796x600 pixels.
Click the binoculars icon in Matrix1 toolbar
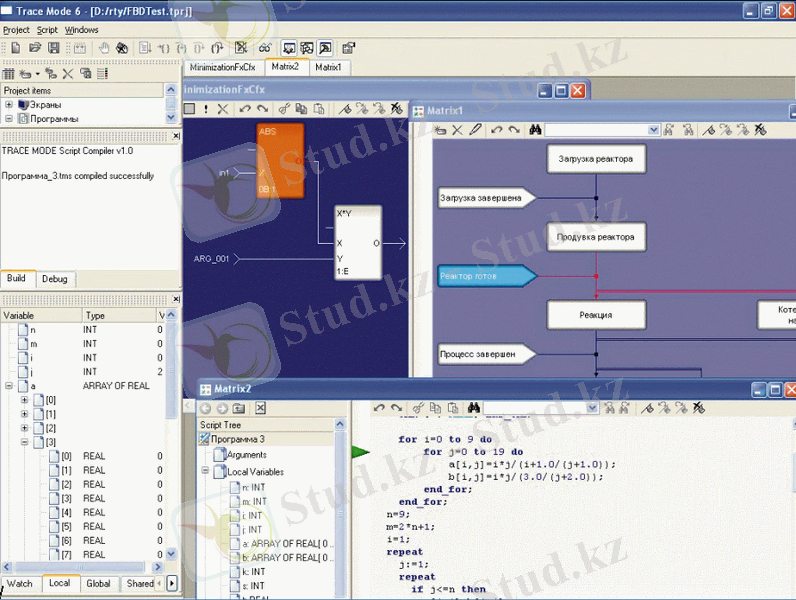[x=535, y=130]
